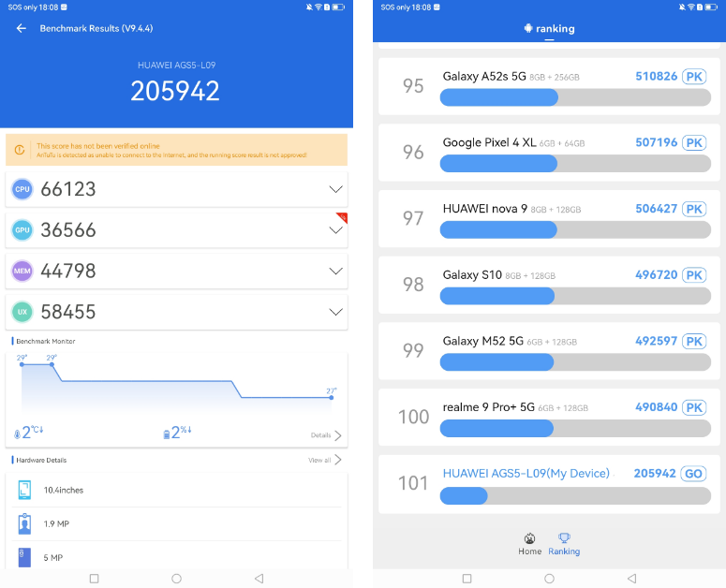Click the CPU badge icon

coord(22,189)
